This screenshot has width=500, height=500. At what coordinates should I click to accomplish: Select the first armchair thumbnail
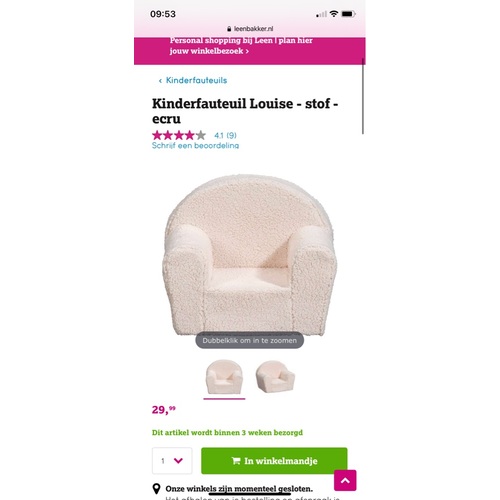point(224,377)
